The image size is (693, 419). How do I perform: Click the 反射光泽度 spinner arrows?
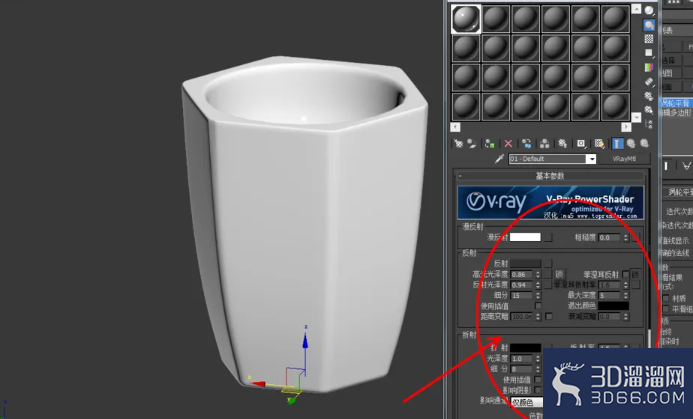coord(538,285)
